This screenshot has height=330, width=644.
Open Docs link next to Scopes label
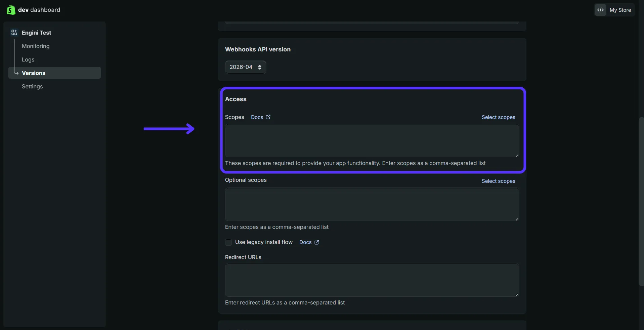point(257,117)
